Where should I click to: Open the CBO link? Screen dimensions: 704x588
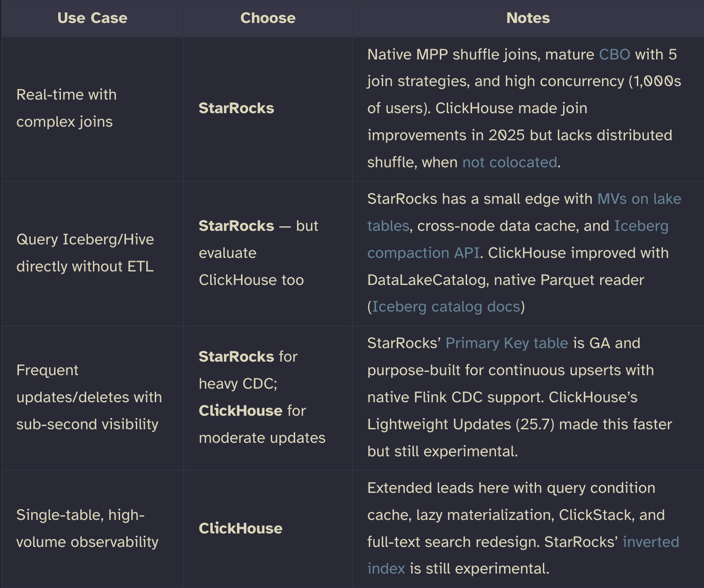click(x=614, y=55)
